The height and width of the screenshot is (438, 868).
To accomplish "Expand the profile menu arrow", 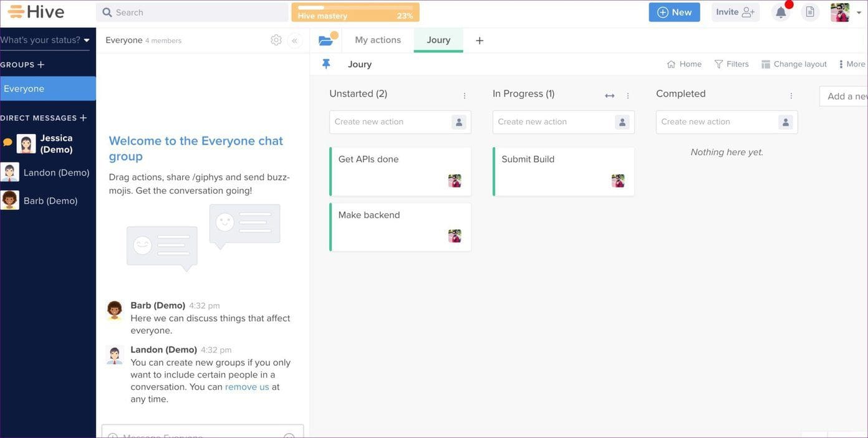I will (x=859, y=13).
